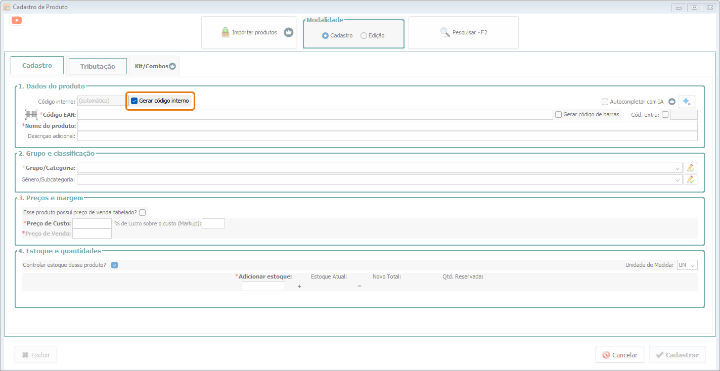Uncheck Gerar código interno checkbox
Screen dimensions: 720x371
pos(134,101)
